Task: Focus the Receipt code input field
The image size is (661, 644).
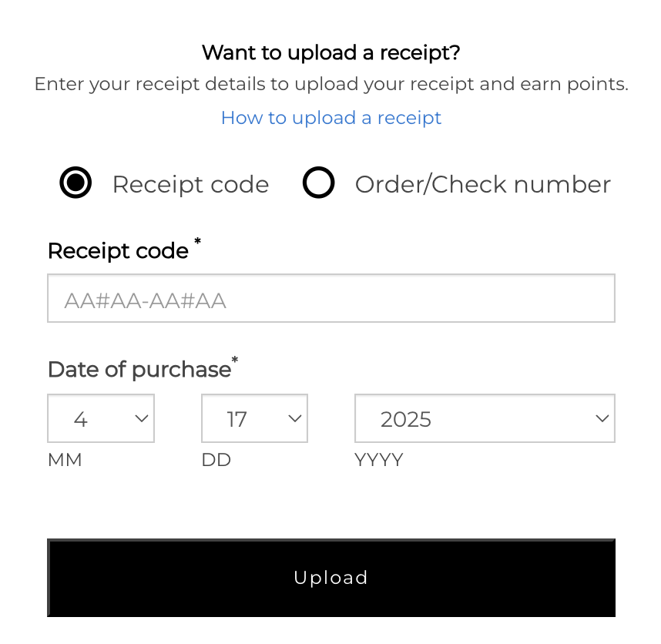Action: (330, 299)
